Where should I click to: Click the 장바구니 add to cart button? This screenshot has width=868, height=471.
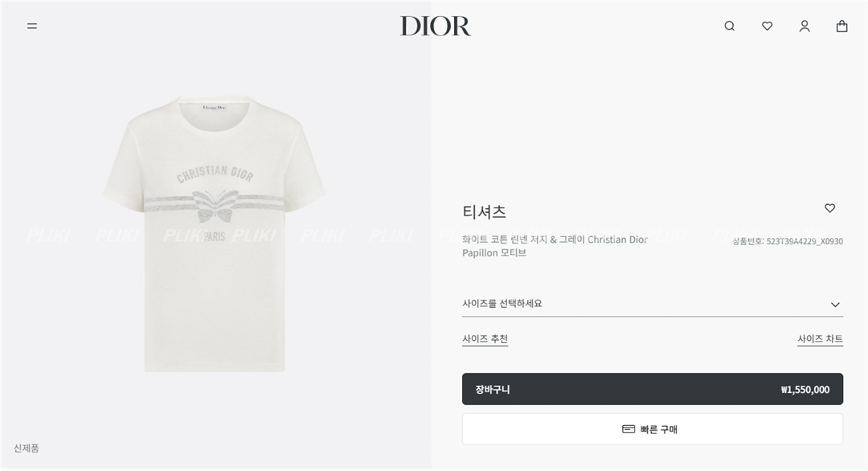652,389
